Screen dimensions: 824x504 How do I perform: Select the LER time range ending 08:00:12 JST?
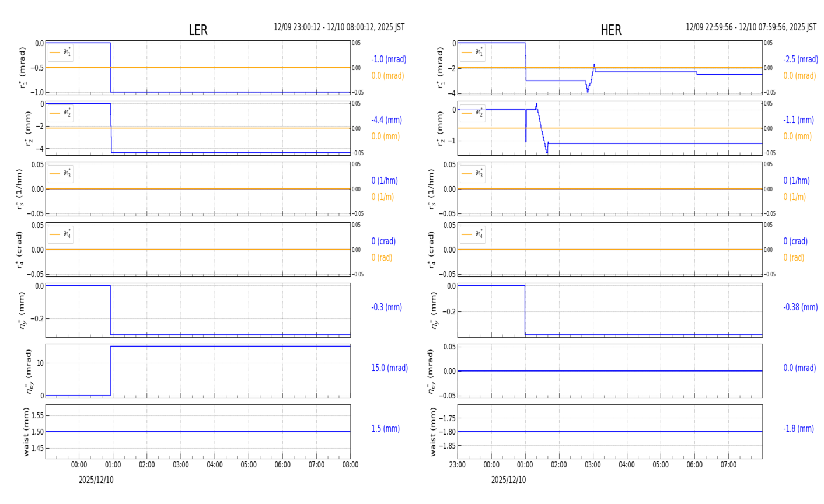click(339, 27)
